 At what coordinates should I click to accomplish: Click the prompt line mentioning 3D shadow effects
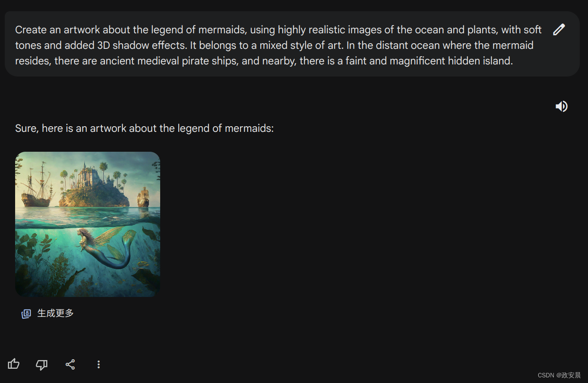(x=274, y=45)
